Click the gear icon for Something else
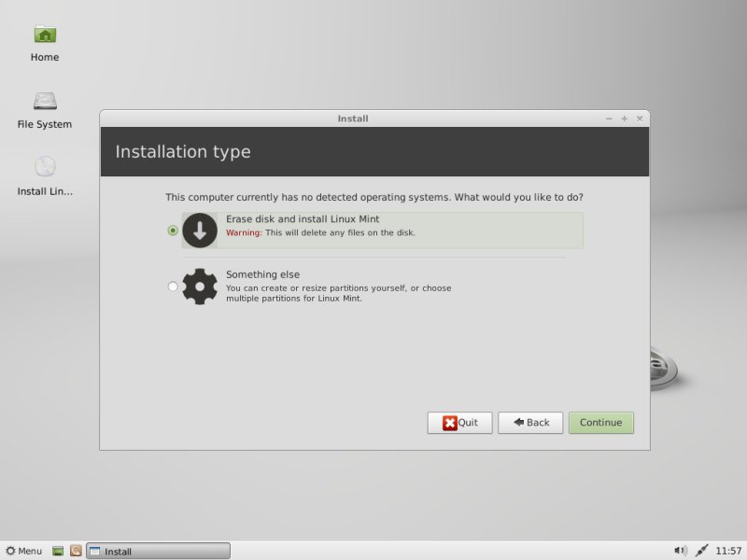 200,287
